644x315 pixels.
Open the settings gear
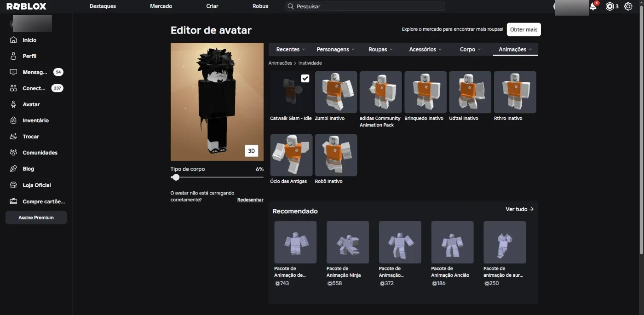628,6
